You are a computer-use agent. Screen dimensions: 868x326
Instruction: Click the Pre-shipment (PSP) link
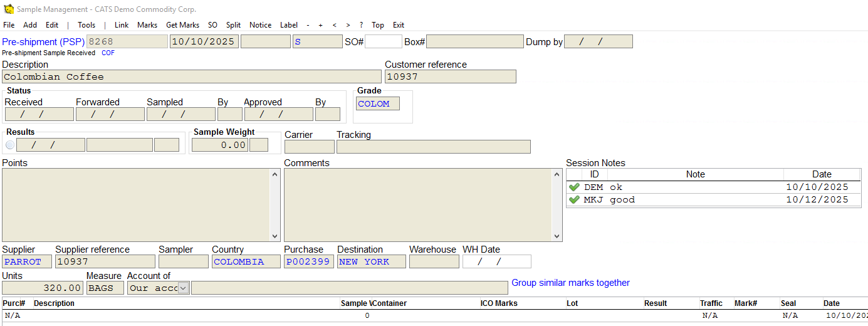[x=43, y=41]
